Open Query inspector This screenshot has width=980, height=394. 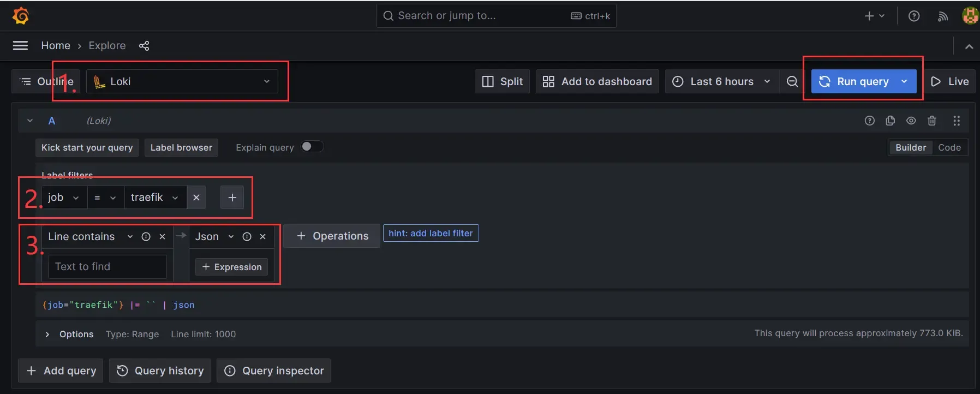tap(273, 371)
